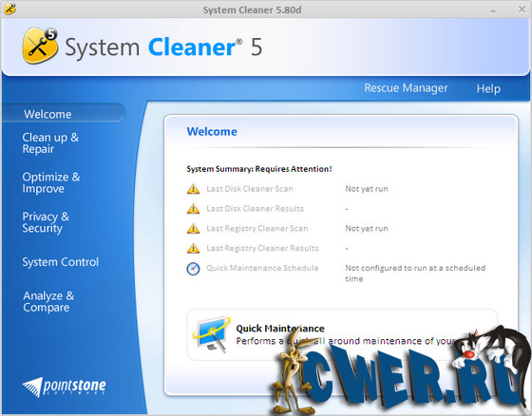This screenshot has width=532, height=416.
Task: Select the Analyze & Compare section
Action: tap(48, 301)
